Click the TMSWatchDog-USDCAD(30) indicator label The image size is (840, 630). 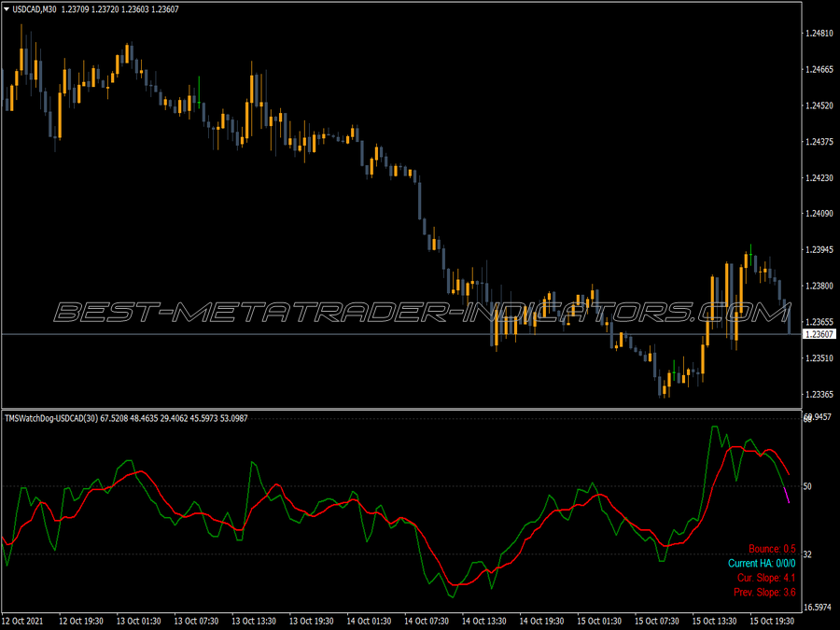pyautogui.click(x=51, y=418)
